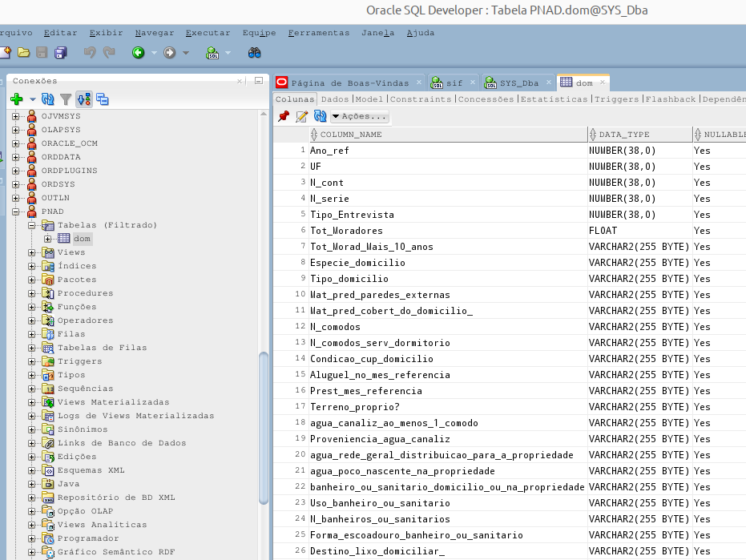Sort by the NULLABLE header
The width and height of the screenshot is (746, 560).
[720, 135]
